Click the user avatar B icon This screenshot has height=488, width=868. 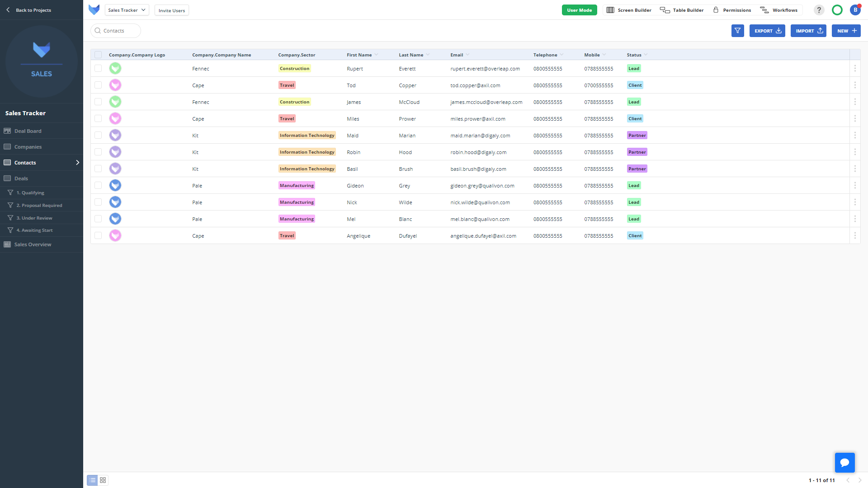855,10
